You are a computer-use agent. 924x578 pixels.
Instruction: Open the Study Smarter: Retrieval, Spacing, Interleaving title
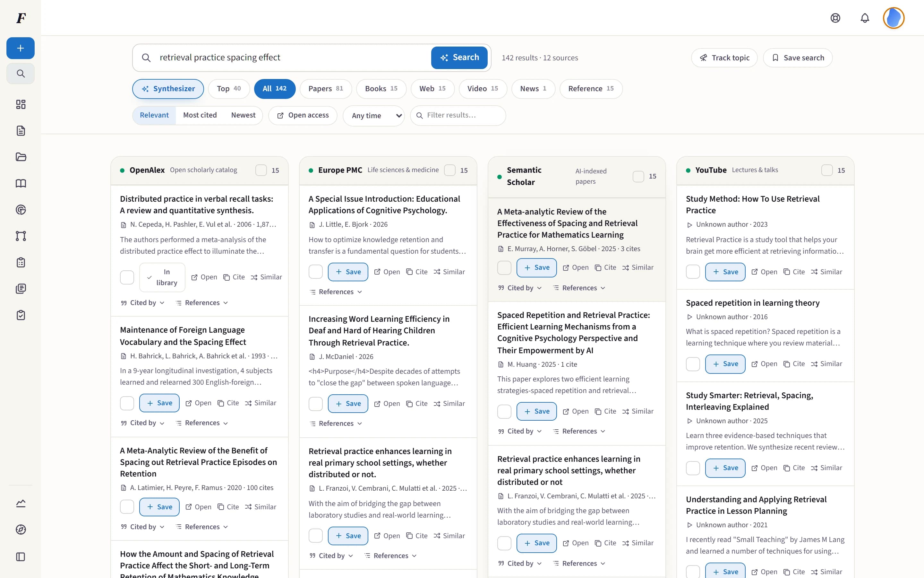pos(749,401)
